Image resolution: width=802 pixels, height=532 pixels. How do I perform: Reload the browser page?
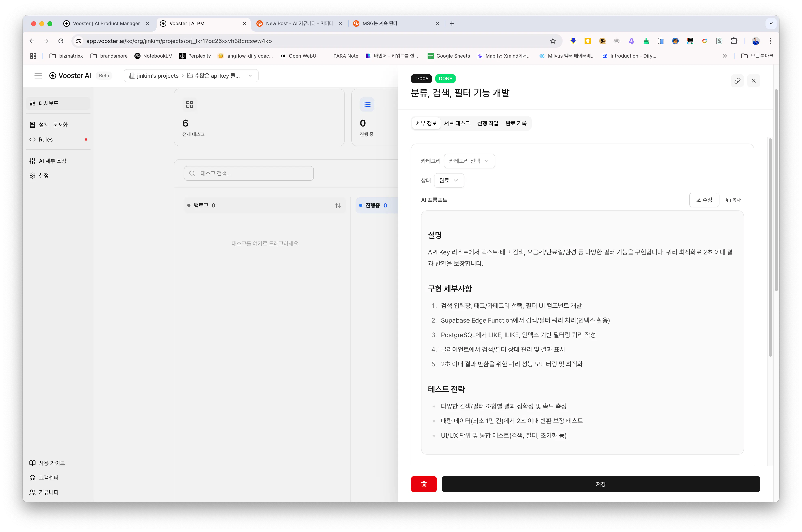[61, 41]
